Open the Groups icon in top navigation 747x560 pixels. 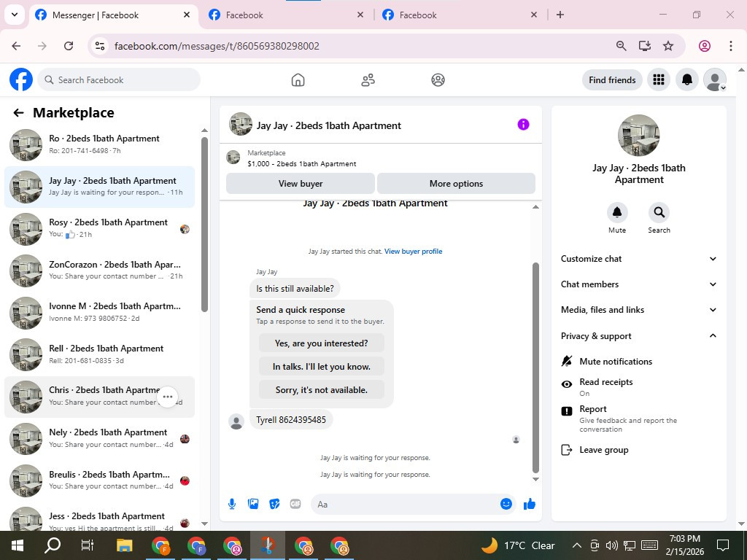pos(438,80)
